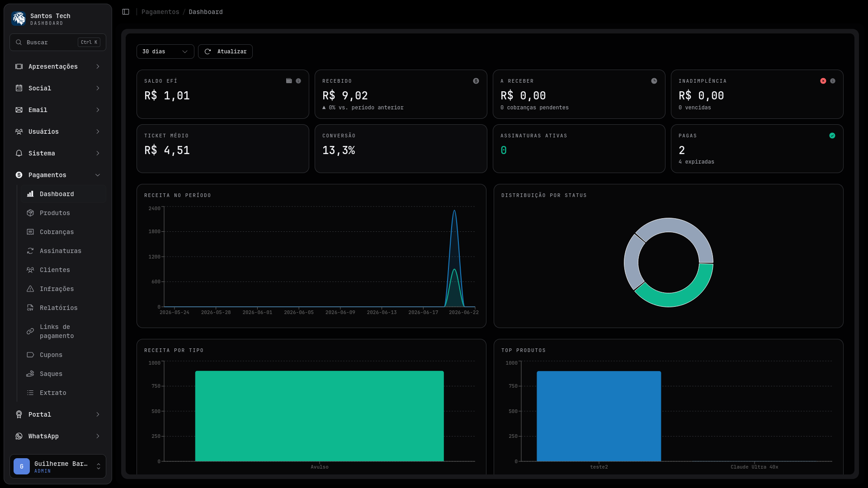Open the Relatórios menu entry

coord(63,308)
